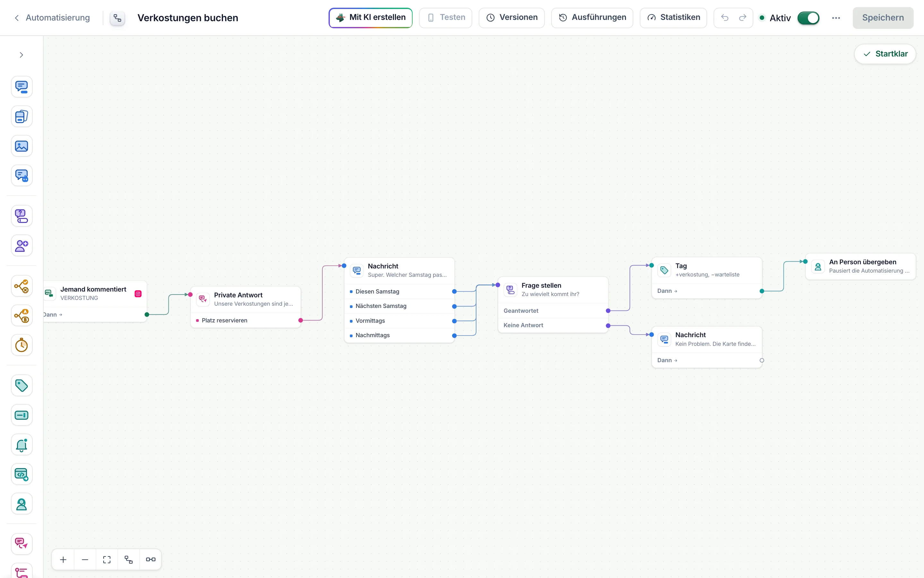The image size is (924, 578).
Task: Auto-arrange the flow layout
Action: [129, 559]
